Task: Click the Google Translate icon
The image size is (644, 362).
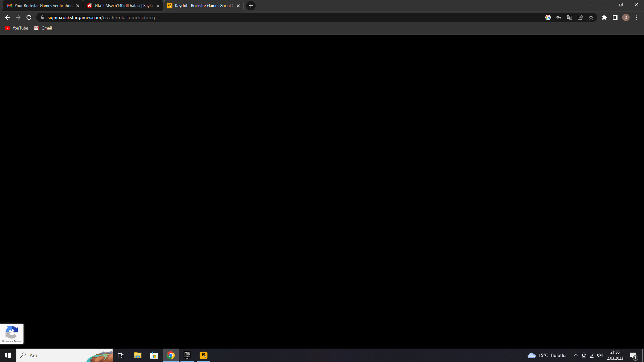Action: click(x=570, y=17)
